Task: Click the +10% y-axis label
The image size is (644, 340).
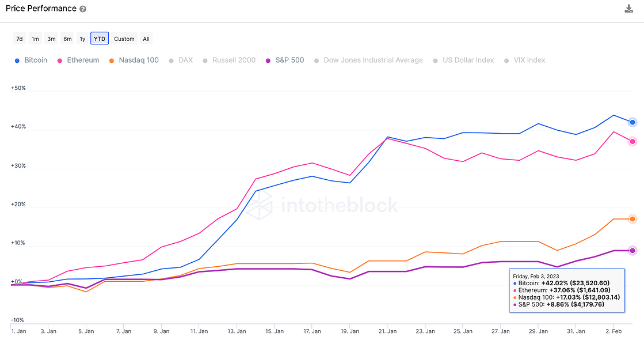Action: pos(18,243)
